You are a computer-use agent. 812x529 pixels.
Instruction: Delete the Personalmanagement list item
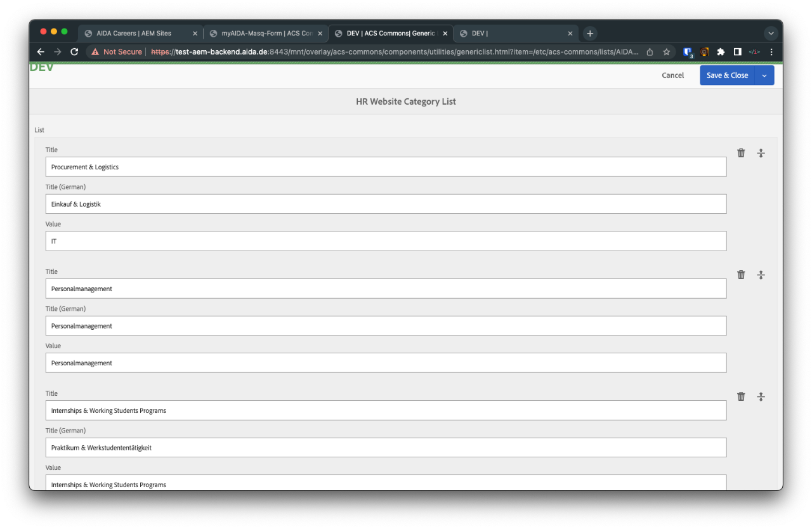coord(741,274)
